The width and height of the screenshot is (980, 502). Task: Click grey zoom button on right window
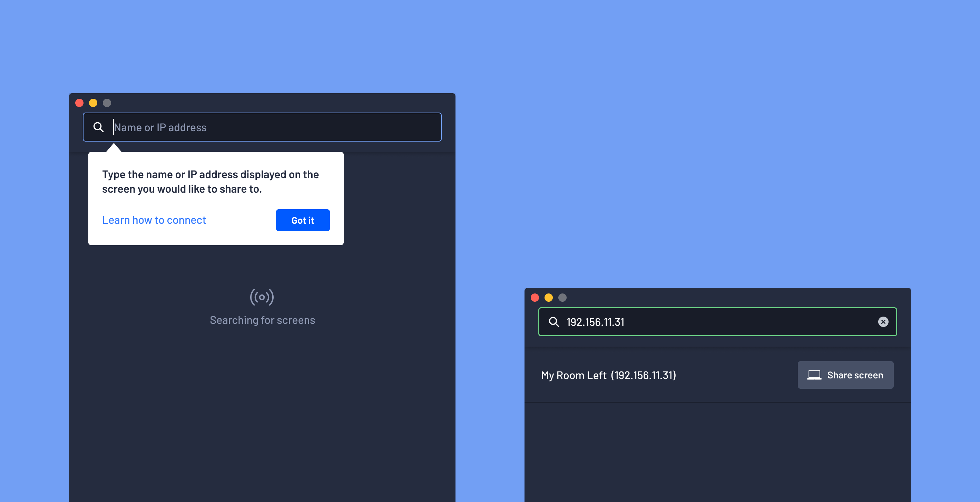562,297
